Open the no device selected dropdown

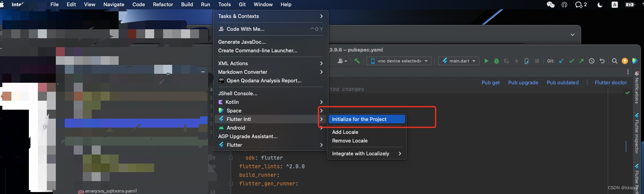399,61
